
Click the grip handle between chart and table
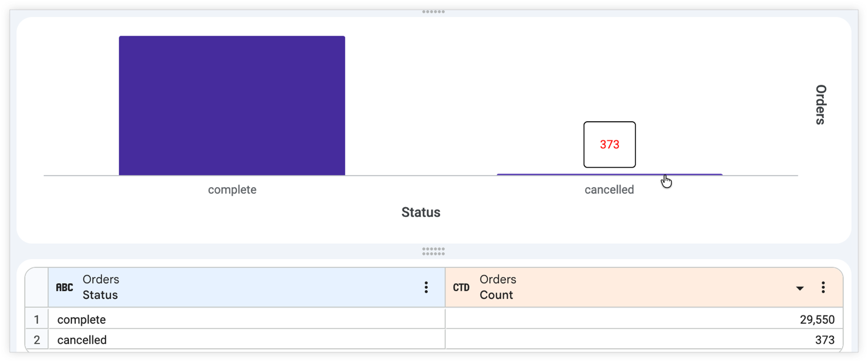(433, 251)
